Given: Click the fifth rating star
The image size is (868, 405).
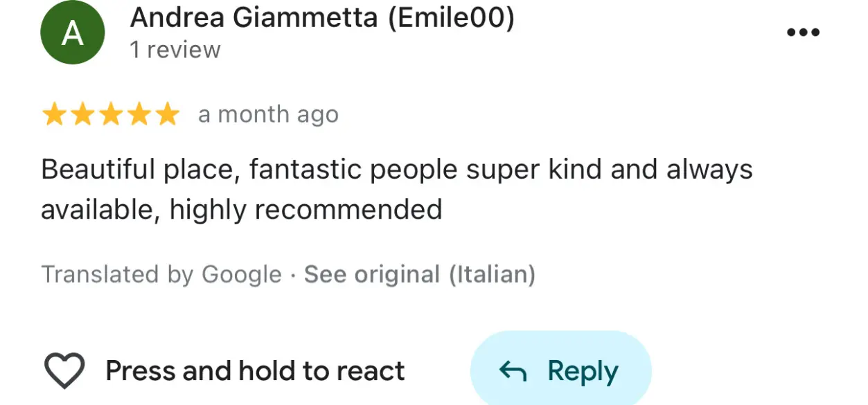Looking at the screenshot, I should tap(167, 115).
